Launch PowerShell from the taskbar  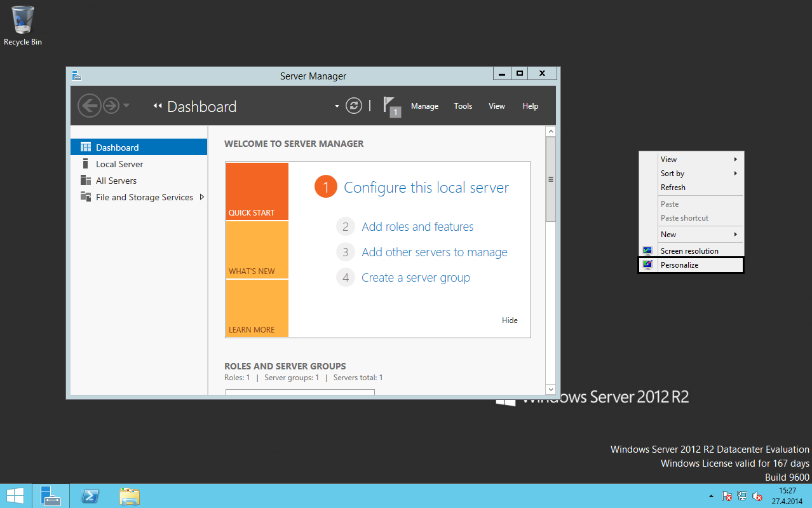pyautogui.click(x=90, y=496)
